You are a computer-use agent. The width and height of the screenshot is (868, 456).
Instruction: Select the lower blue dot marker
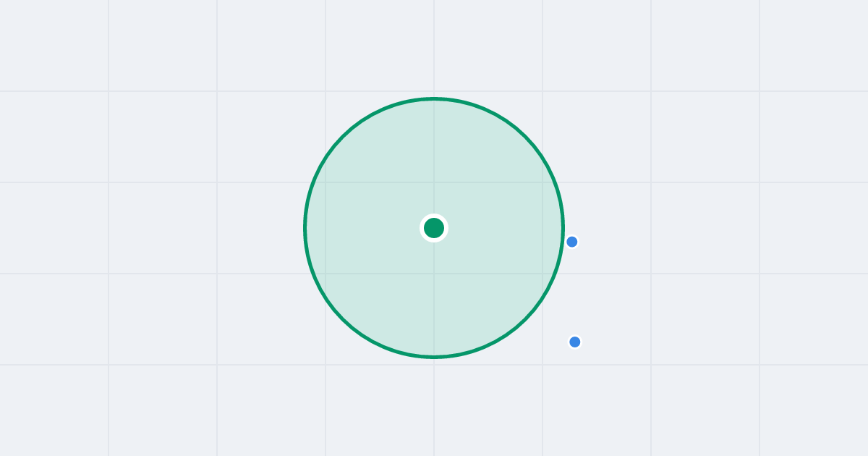pos(575,342)
